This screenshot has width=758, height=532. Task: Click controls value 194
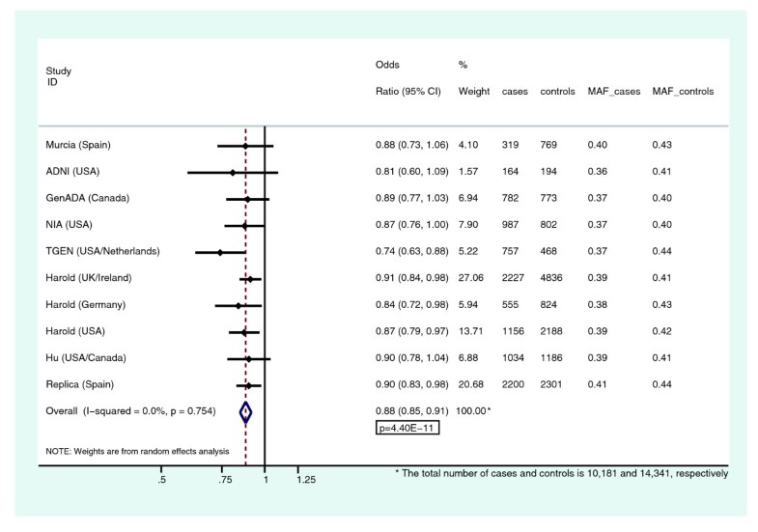548,172
